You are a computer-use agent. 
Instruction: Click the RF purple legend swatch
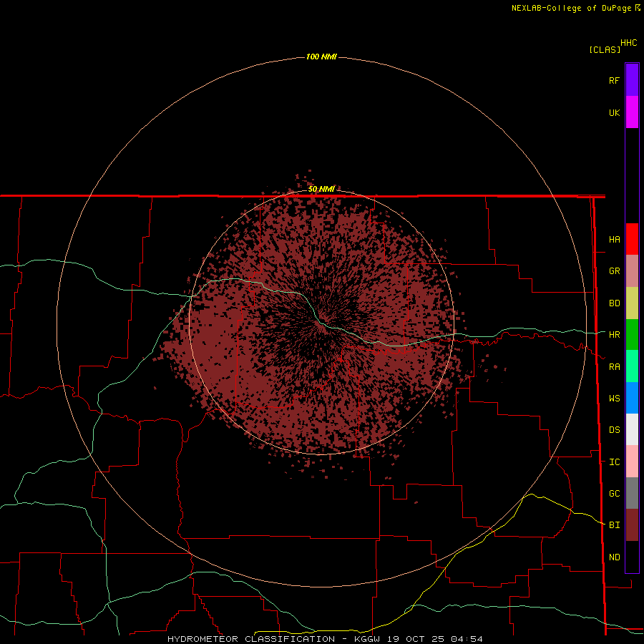click(x=632, y=79)
